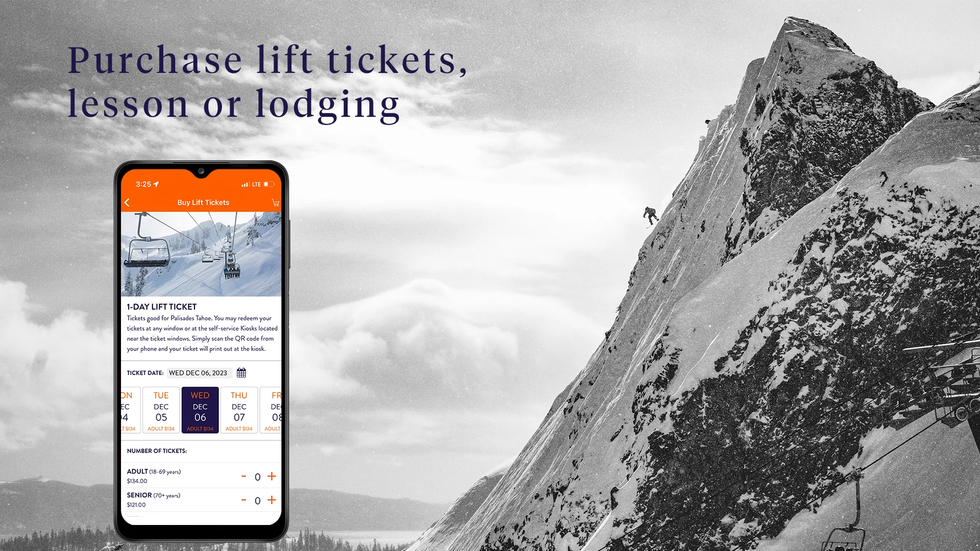Scroll left to view earlier dates
Image resolution: width=980 pixels, height=551 pixels.
coord(128,409)
